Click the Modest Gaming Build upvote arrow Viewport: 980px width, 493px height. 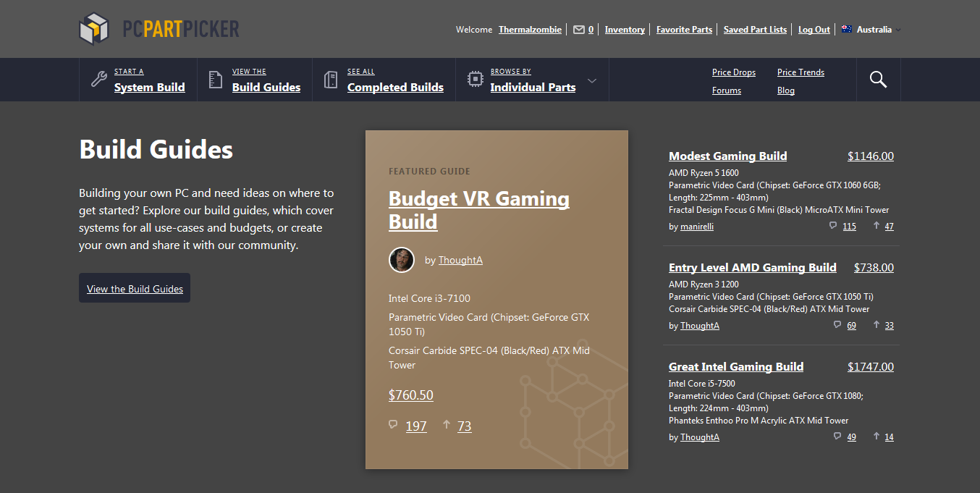876,226
